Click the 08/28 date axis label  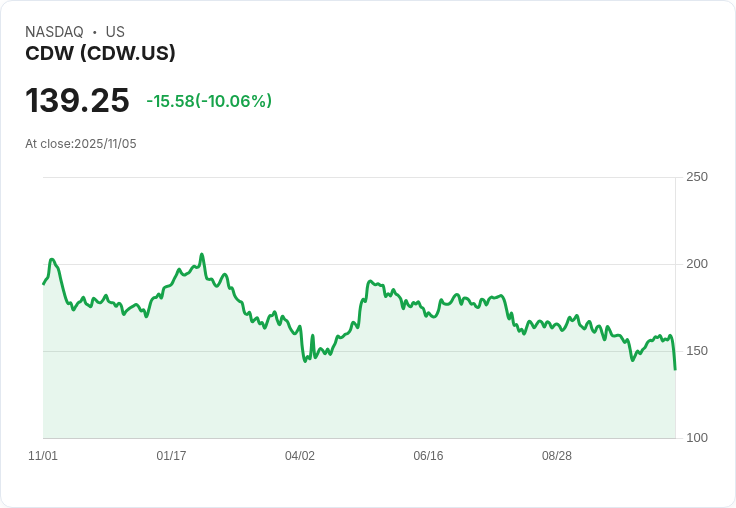[557, 456]
